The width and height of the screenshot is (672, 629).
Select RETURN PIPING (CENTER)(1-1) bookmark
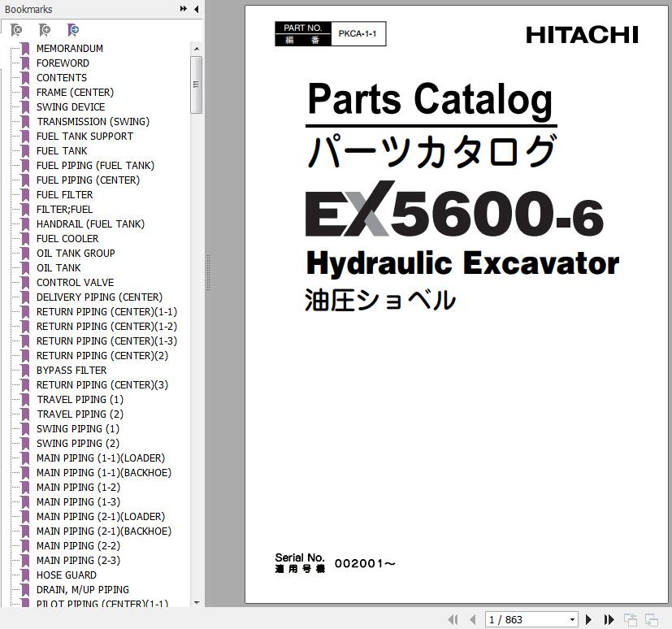(106, 311)
